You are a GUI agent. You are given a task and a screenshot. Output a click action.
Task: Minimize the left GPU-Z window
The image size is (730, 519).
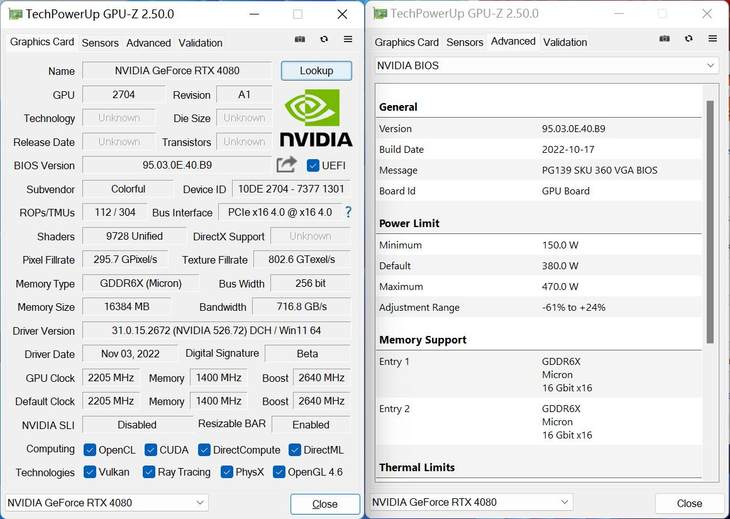pos(254,14)
